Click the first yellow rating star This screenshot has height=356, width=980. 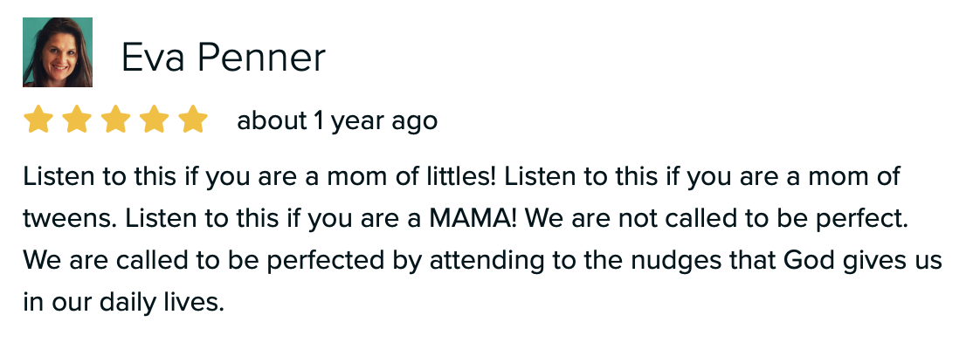[x=38, y=120]
